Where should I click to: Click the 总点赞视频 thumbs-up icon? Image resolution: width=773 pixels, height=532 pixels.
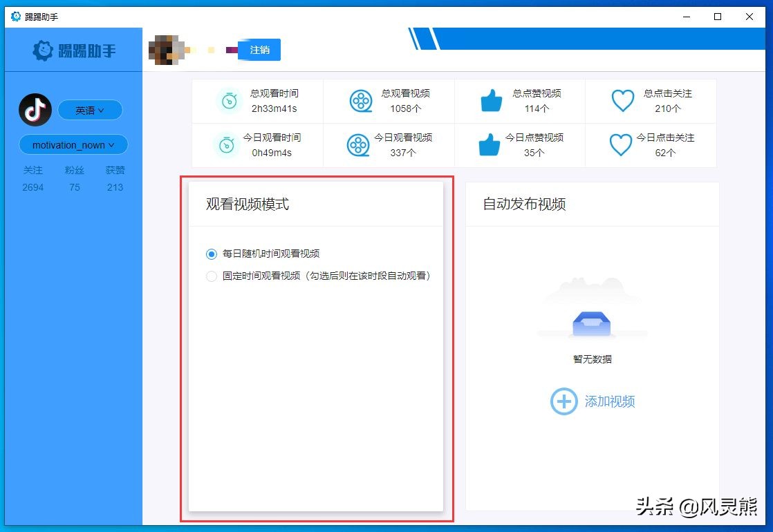tap(491, 101)
